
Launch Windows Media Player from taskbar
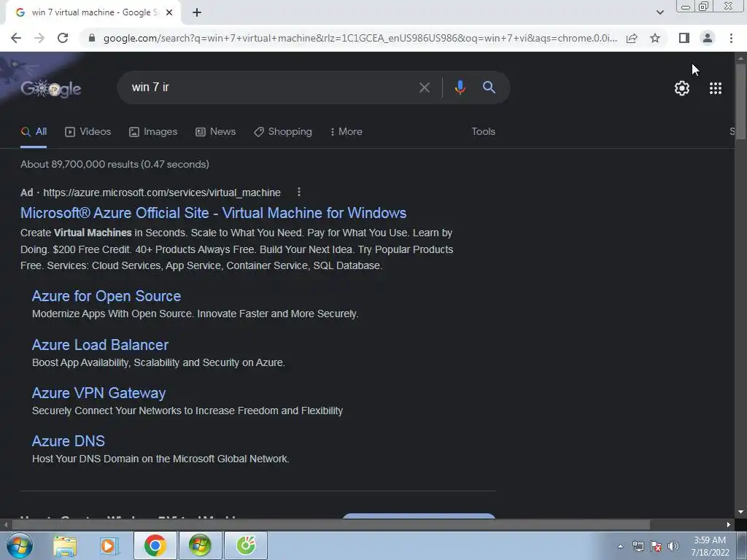tap(109, 545)
